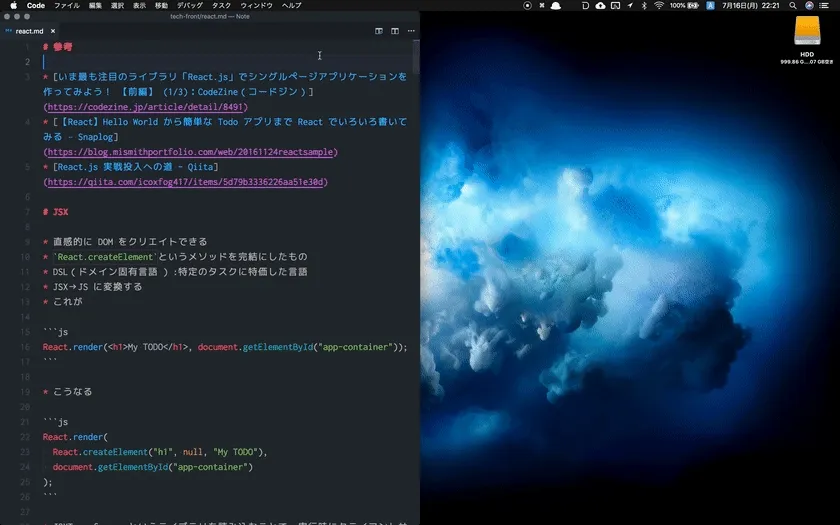
Task: Click the 'これが' bullet line
Action: 63,302
